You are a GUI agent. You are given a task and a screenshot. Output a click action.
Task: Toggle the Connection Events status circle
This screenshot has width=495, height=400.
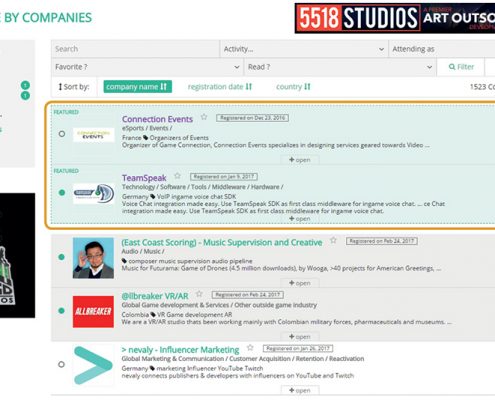click(62, 134)
